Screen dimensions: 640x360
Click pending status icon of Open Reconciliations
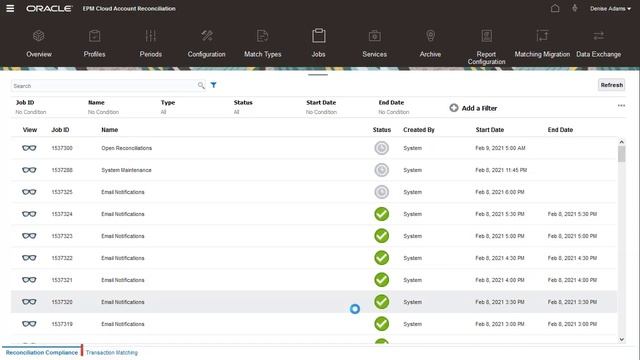coord(382,148)
